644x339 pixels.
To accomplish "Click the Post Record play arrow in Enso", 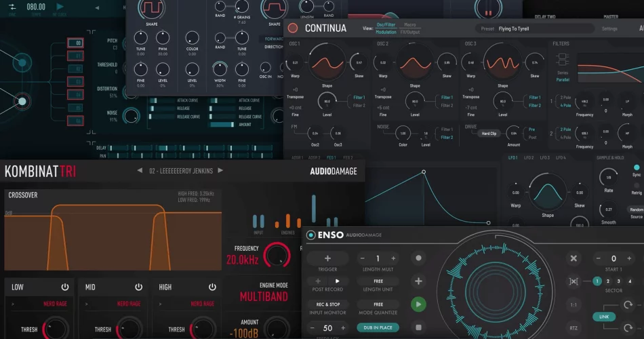I will [337, 281].
